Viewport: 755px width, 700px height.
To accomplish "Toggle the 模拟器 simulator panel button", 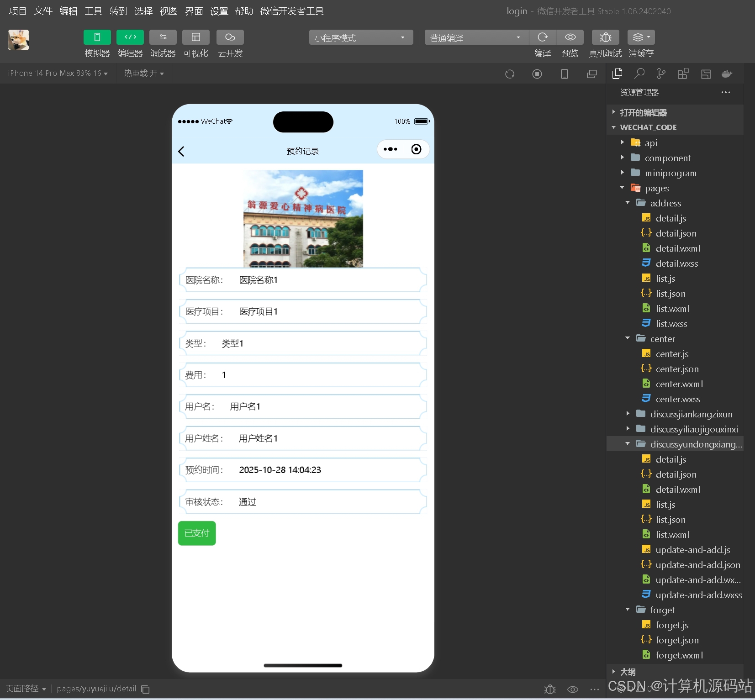I will tap(97, 37).
